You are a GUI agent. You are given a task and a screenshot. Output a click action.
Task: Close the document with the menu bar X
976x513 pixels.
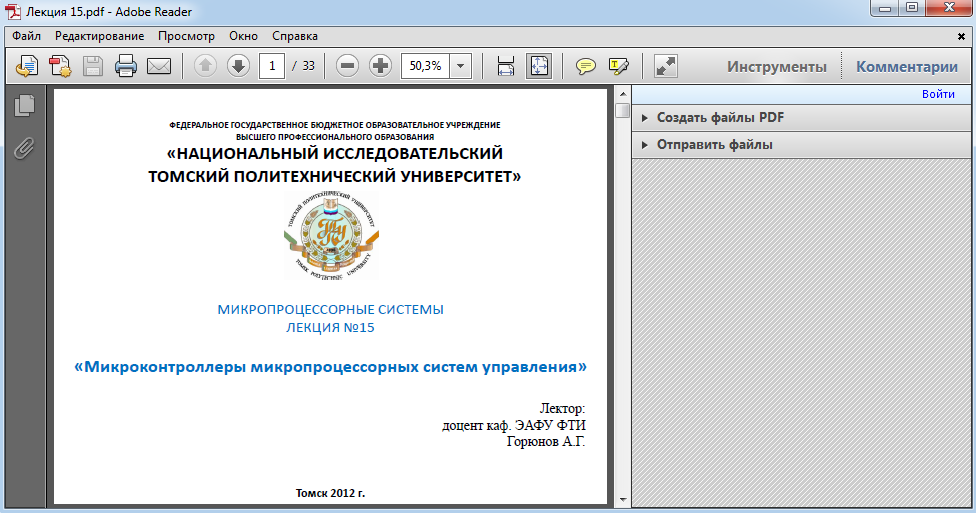point(961,37)
